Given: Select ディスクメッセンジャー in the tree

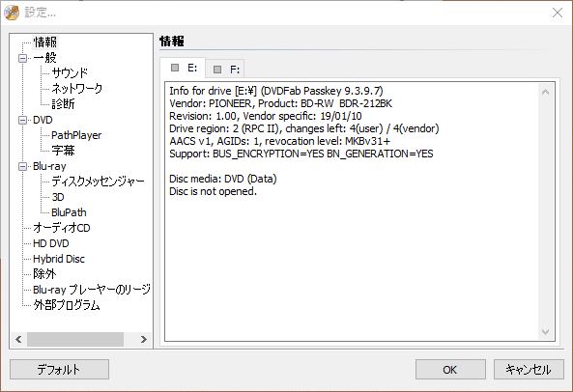Looking at the screenshot, I should (98, 182).
